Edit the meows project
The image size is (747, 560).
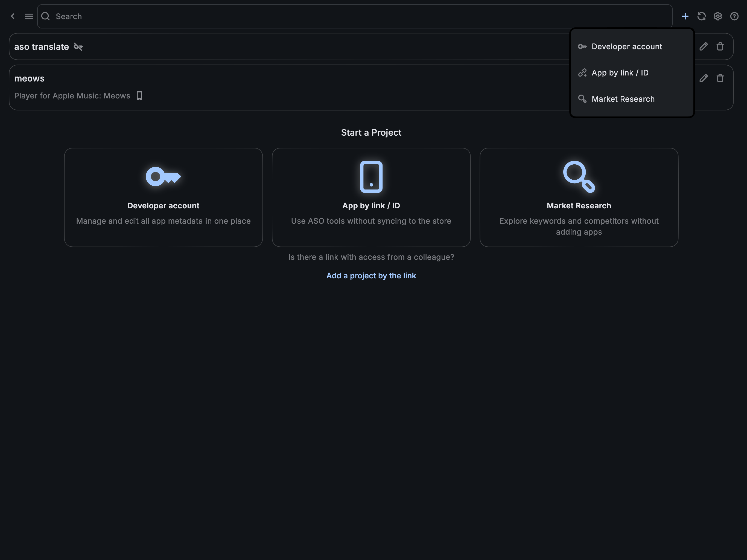[704, 78]
